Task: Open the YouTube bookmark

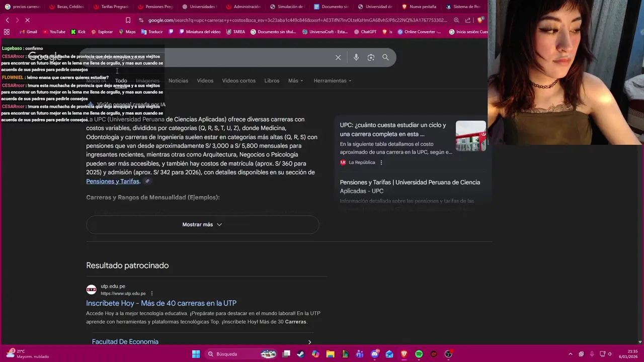Action: coord(54,32)
